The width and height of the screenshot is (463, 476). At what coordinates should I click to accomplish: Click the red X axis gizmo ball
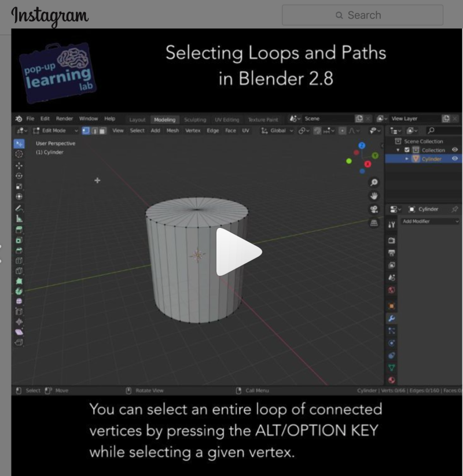pos(368,164)
